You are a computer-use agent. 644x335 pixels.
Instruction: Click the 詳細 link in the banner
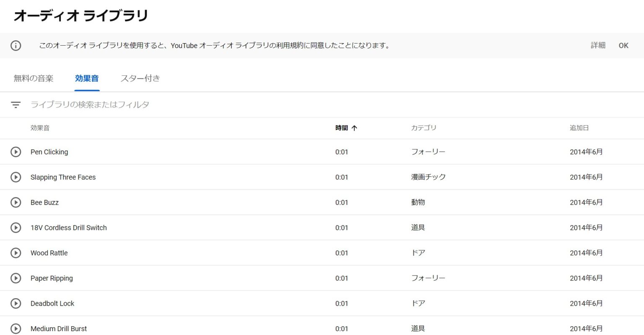pyautogui.click(x=598, y=46)
